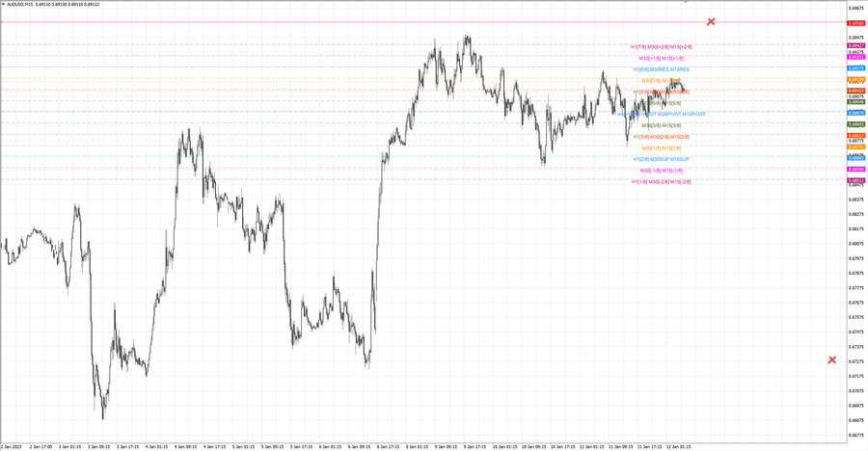Viewport: 868px width, 451px height.
Task: Click the purple 0.68512 price tag
Action: tap(856, 180)
